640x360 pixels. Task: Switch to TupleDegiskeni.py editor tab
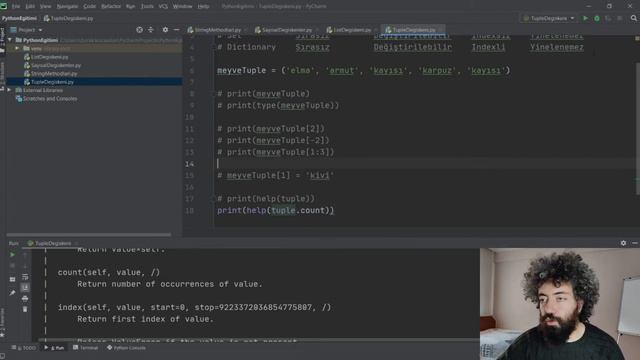click(413, 30)
